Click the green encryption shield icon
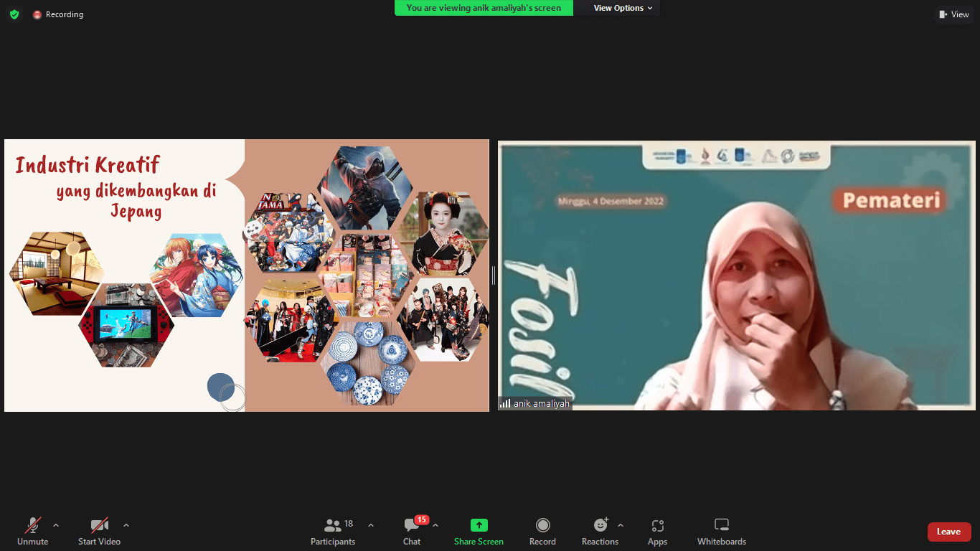Image resolution: width=980 pixels, height=551 pixels. (x=14, y=14)
